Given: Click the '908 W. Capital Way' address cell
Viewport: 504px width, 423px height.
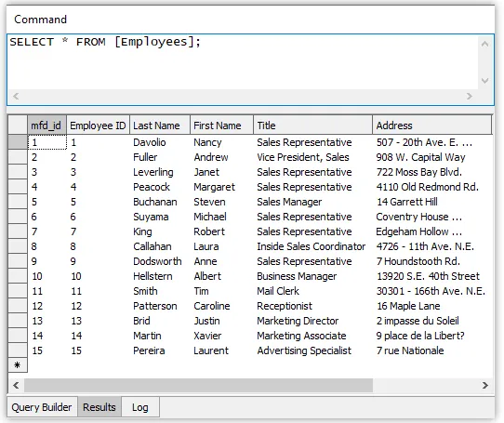Looking at the screenshot, I should (x=432, y=157).
